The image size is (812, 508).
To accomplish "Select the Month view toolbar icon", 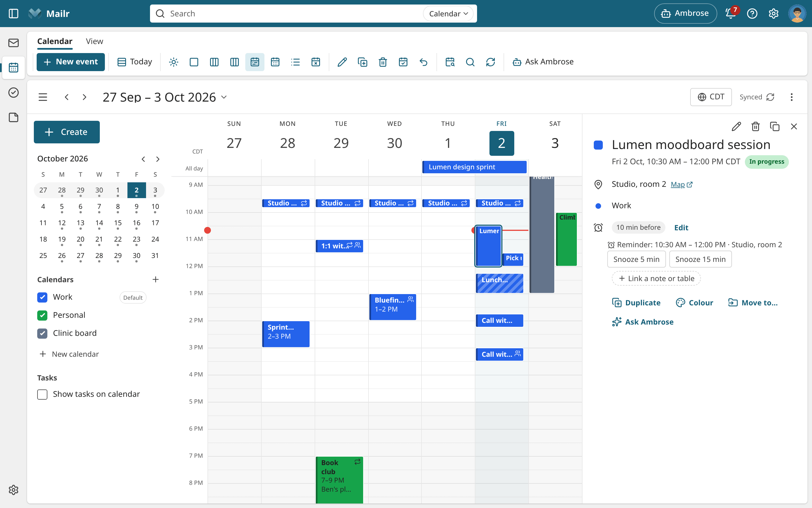I will tap(275, 62).
